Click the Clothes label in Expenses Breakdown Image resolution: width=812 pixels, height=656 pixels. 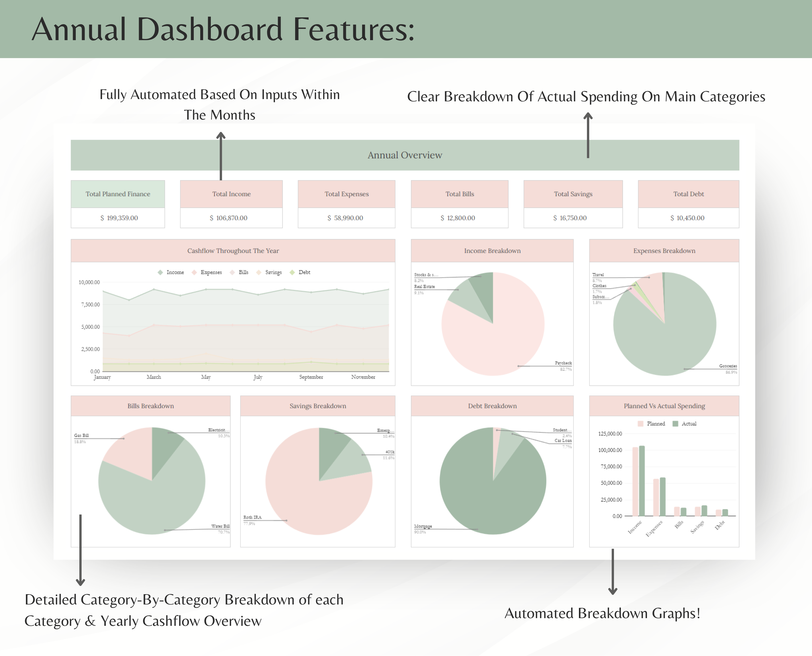tap(599, 286)
